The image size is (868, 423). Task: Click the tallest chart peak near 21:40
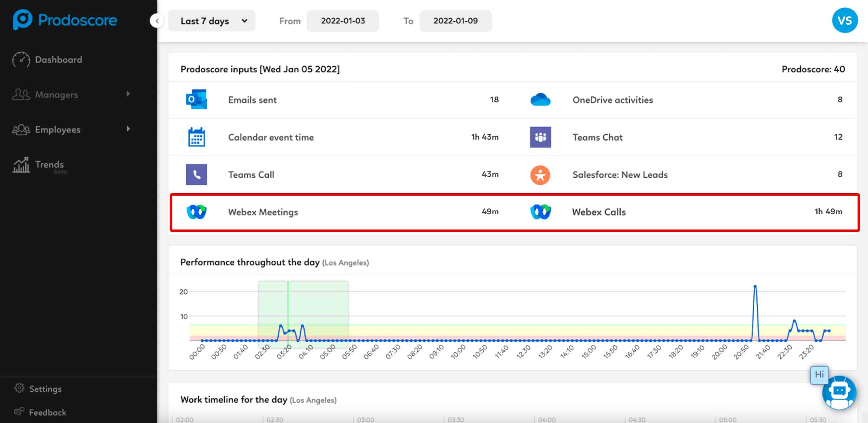(755, 286)
